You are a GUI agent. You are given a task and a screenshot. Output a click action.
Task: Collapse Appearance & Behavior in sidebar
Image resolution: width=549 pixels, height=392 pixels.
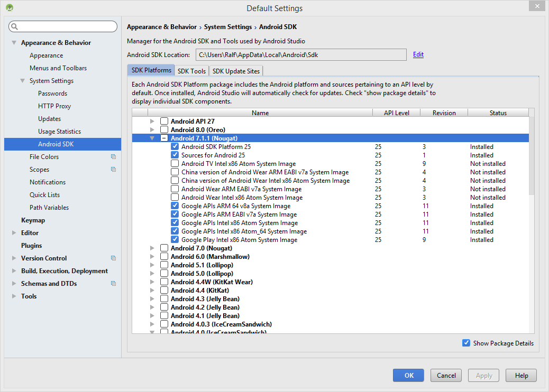coord(14,43)
